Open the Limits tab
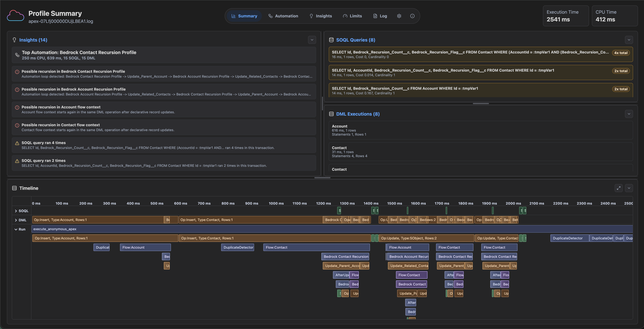 [x=352, y=16]
